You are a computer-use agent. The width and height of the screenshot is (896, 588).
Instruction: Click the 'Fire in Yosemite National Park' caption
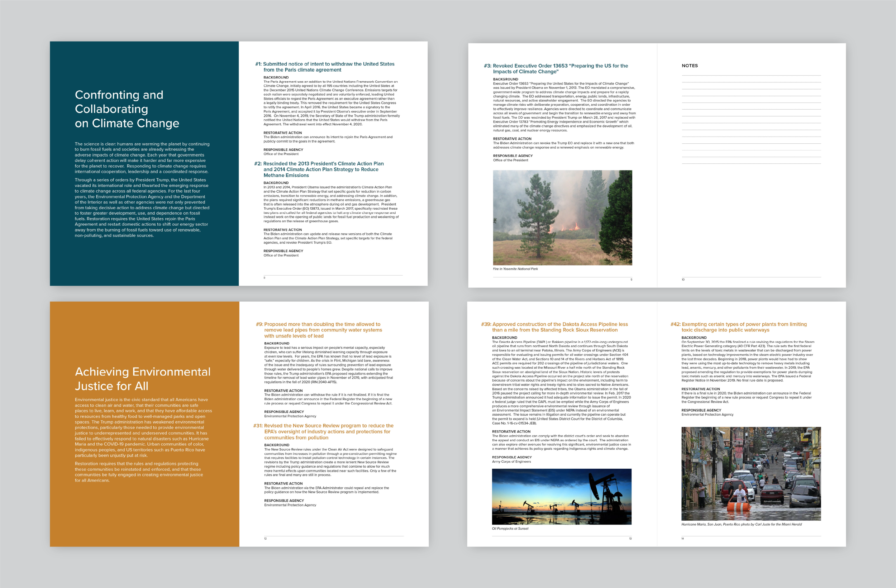515,269
